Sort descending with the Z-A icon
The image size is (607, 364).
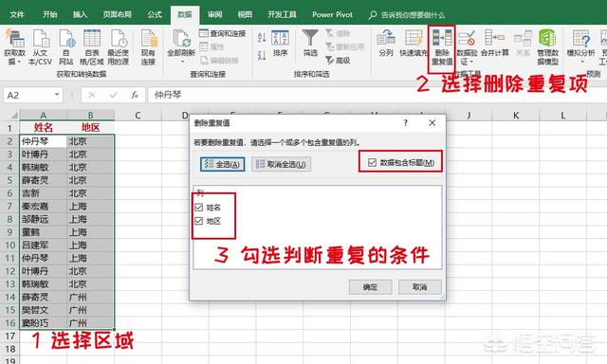coord(262,55)
